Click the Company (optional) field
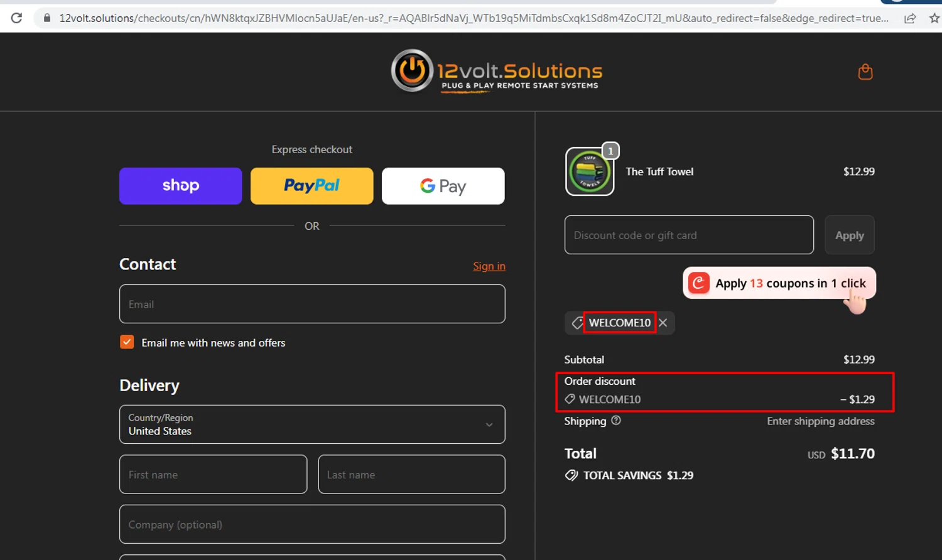942x560 pixels. (x=312, y=524)
